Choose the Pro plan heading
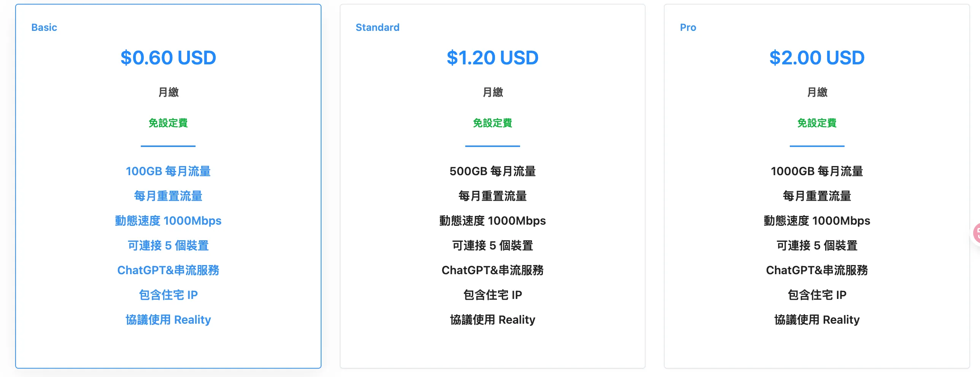 click(x=688, y=27)
